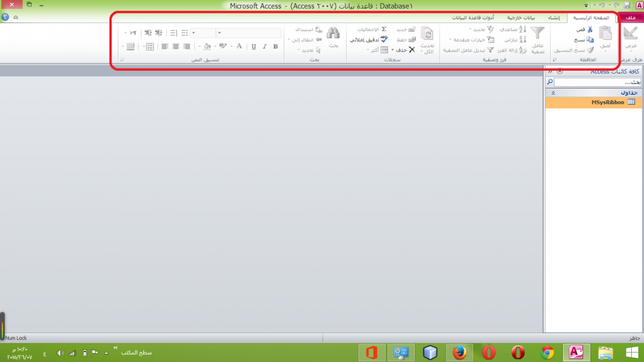This screenshot has height=362, width=644.
Task: Sort Ascending with the تصاعدي A-Z icon
Action: click(x=523, y=29)
